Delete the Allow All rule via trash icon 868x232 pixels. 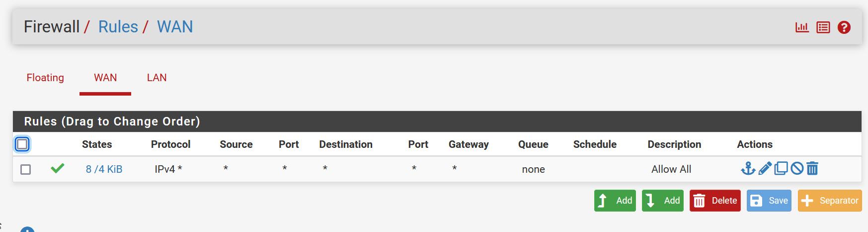pyautogui.click(x=812, y=169)
